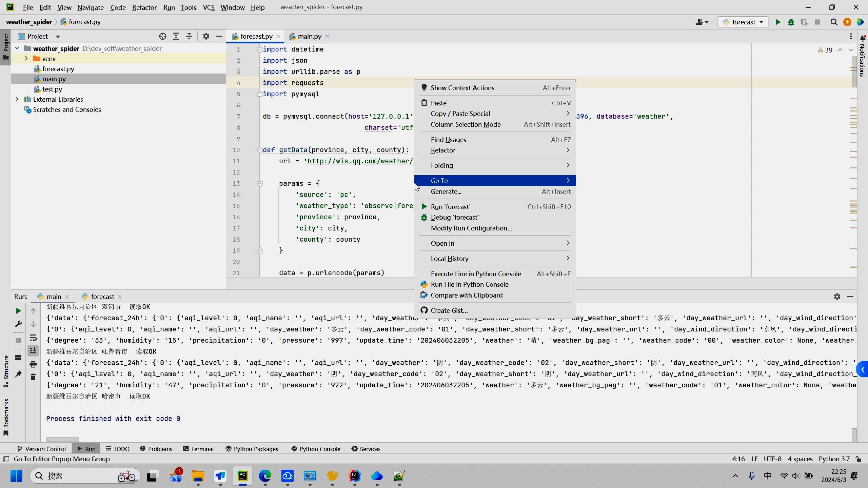Click Run console horizontal scrollbar
This screenshot has width=868, height=488.
[62, 439]
